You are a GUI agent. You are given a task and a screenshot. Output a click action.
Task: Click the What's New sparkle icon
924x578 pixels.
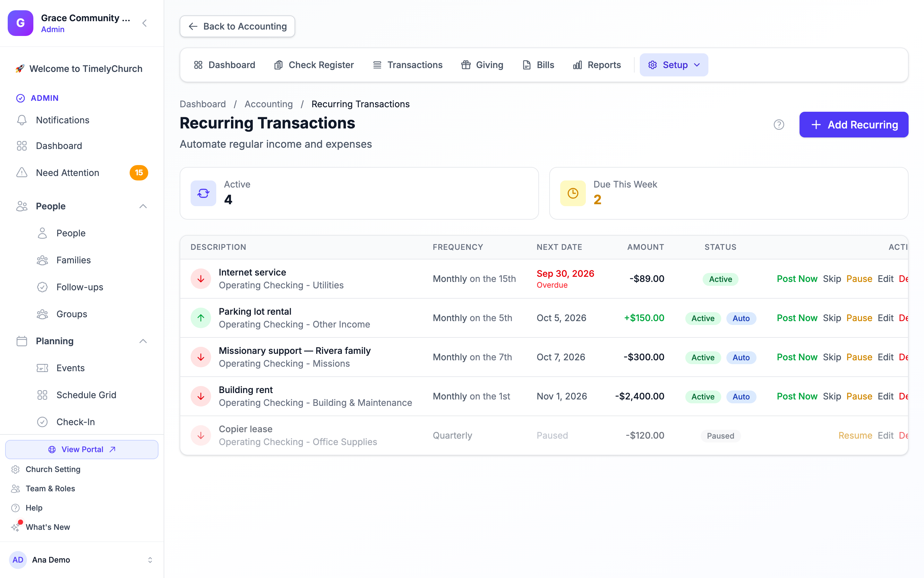pos(15,527)
